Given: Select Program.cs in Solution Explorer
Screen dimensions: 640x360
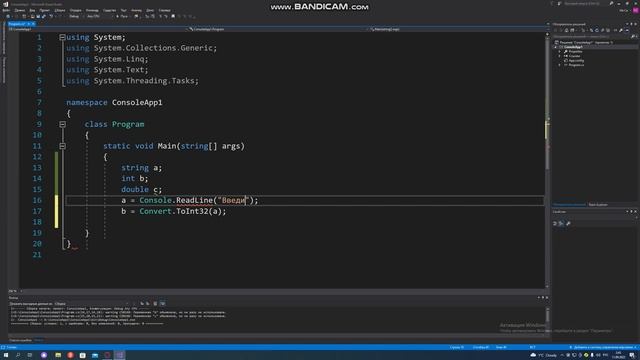Looking at the screenshot, I should tap(576, 65).
